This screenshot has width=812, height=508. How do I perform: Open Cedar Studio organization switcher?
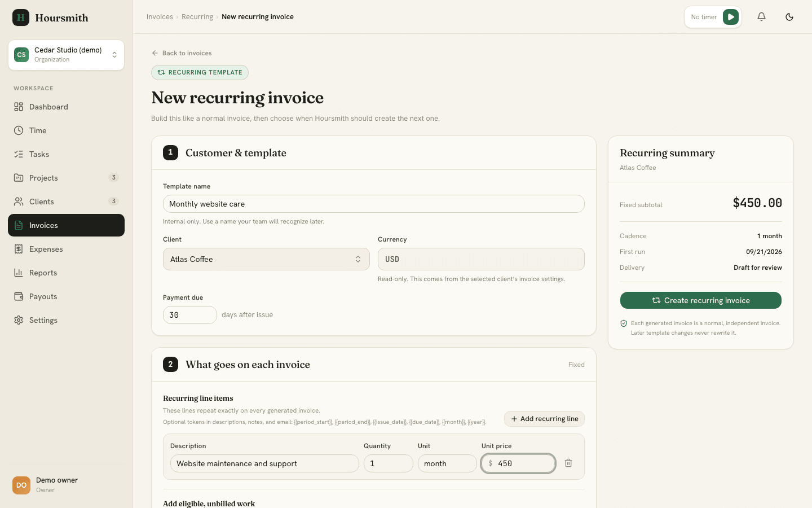[x=66, y=55]
